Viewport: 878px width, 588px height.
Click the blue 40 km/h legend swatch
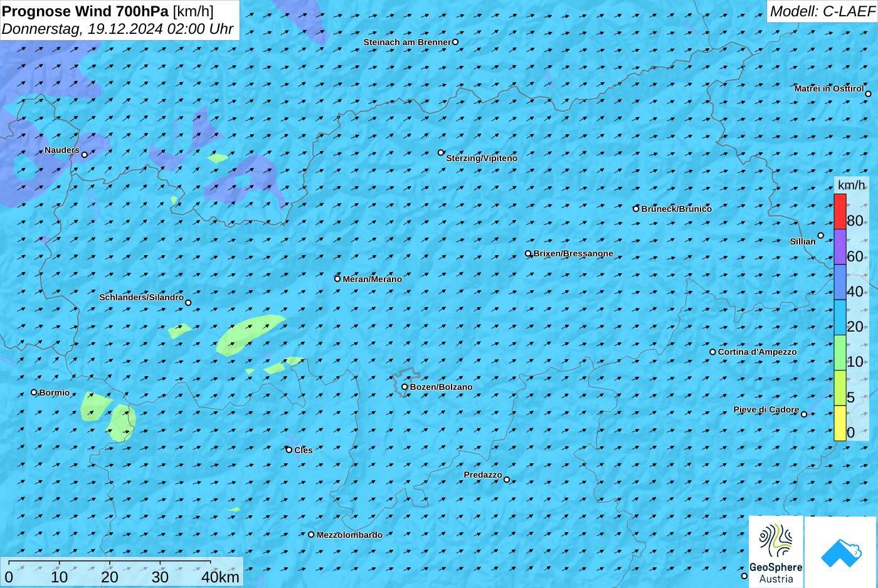coord(840,282)
